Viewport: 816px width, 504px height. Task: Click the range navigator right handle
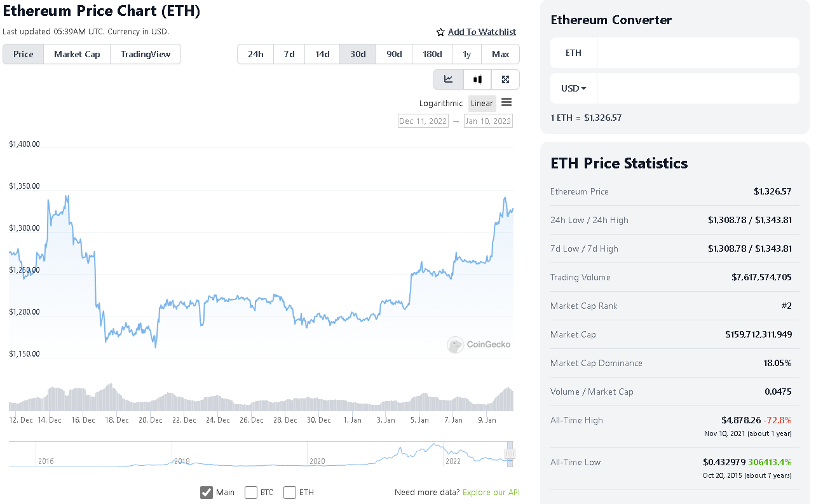tap(510, 454)
